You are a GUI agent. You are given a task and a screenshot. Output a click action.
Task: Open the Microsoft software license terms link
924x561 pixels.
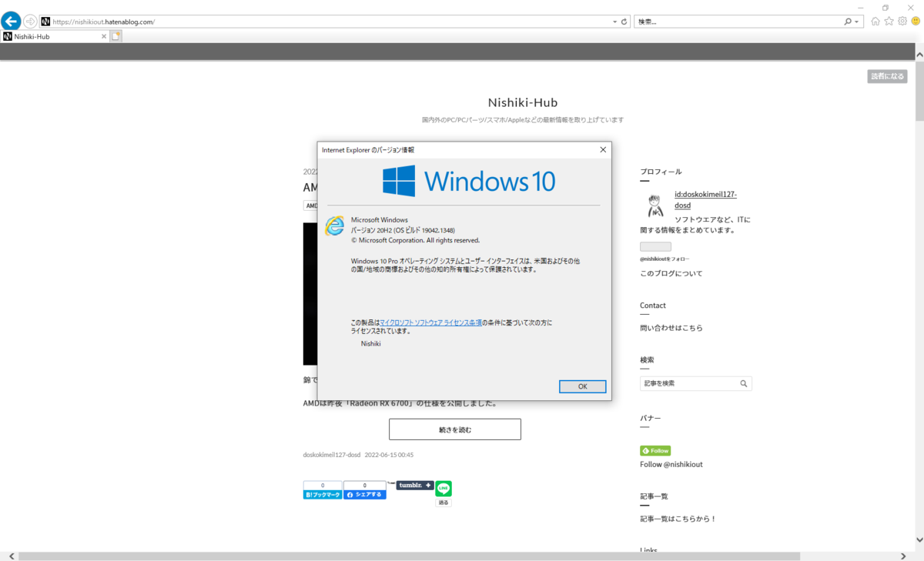click(430, 322)
